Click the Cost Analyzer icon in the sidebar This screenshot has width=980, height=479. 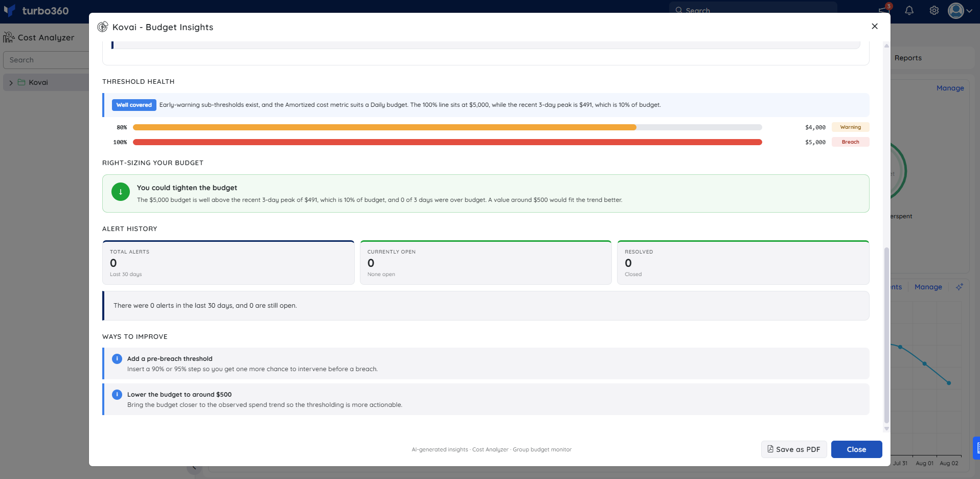click(9, 37)
